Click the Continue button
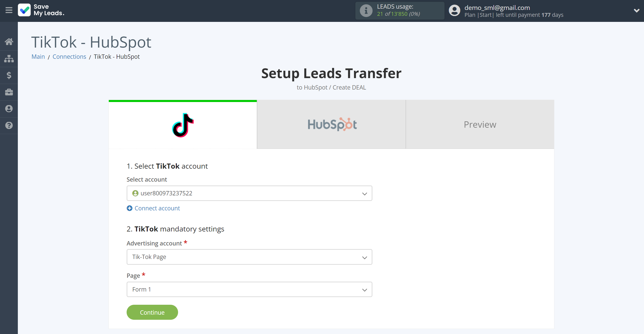The width and height of the screenshot is (644, 334). [x=152, y=312]
